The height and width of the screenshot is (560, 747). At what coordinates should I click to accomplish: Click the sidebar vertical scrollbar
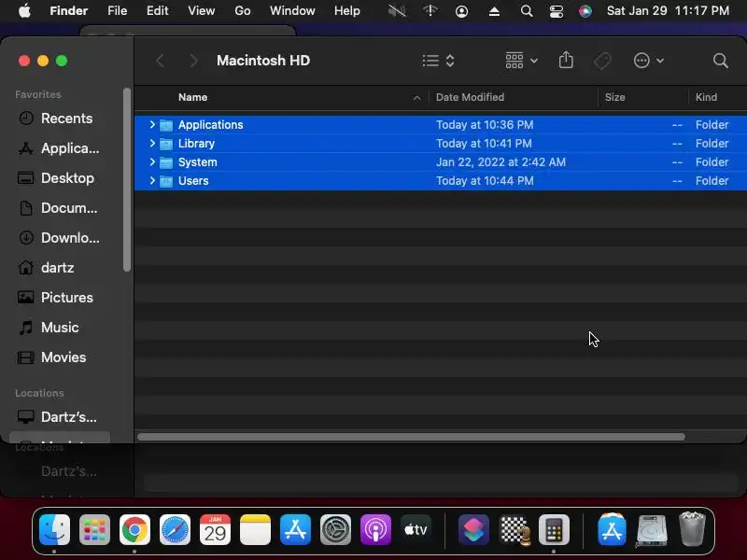(127, 180)
